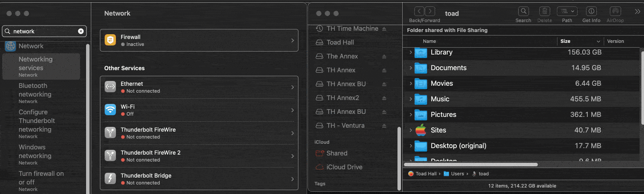Click the iCloud Drive cloud icon
The image size is (644, 194).
[320, 167]
